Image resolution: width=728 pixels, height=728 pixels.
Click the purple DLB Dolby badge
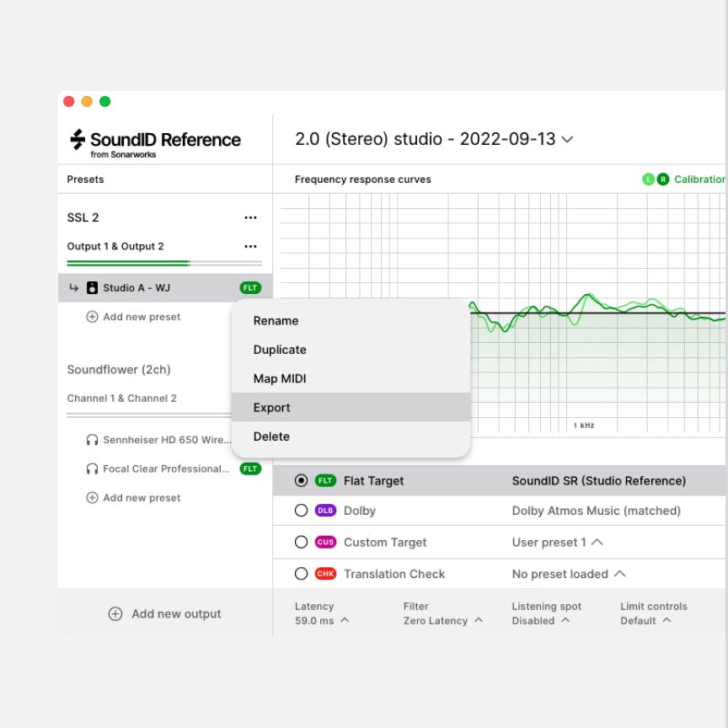coord(325,511)
